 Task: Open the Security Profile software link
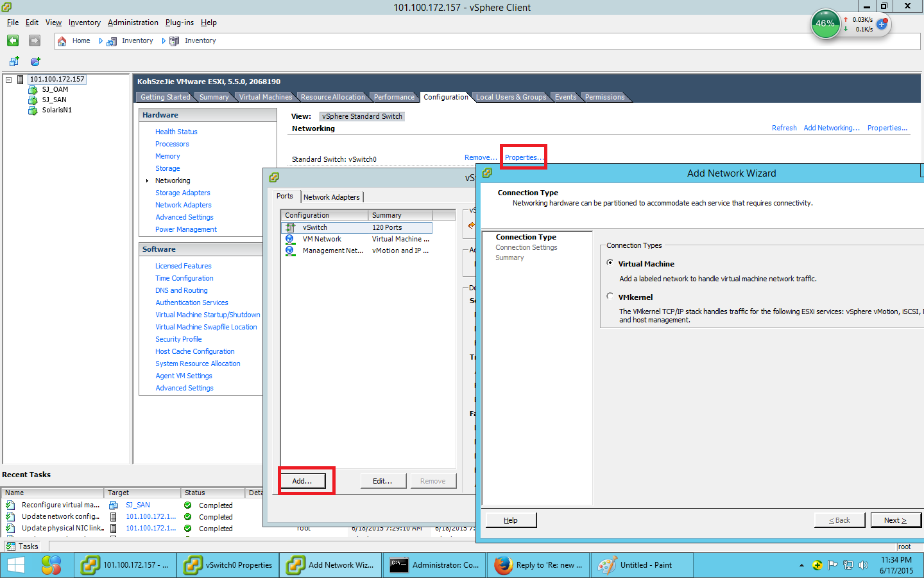pyautogui.click(x=178, y=339)
